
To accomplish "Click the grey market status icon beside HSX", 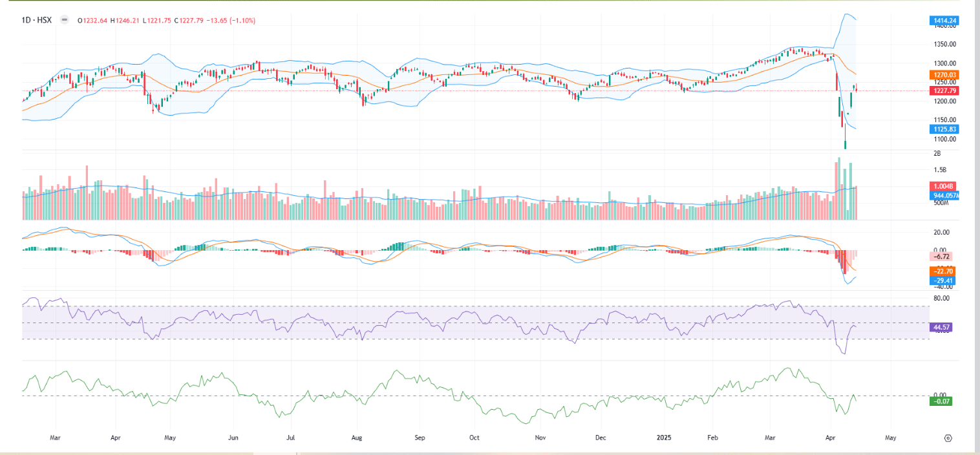I will tap(64, 20).
